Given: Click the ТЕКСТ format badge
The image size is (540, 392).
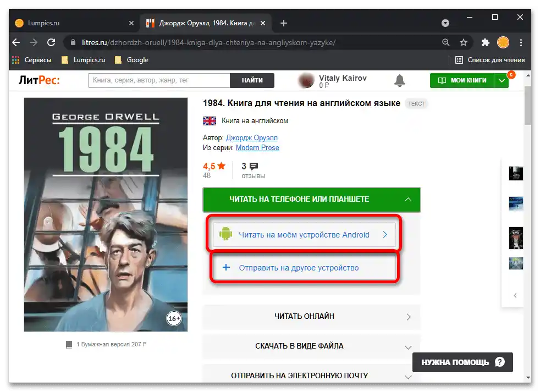Looking at the screenshot, I should coord(416,103).
